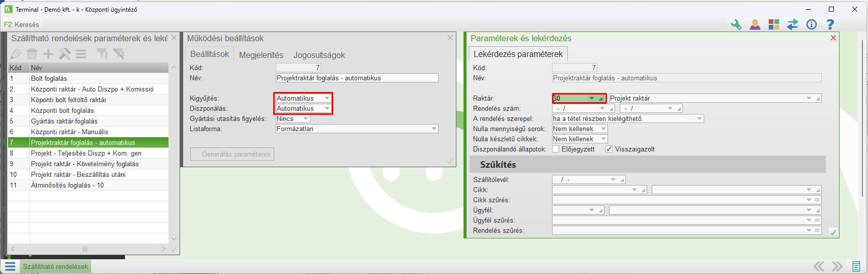Select row Projekt raktár - Követelmény foglalás
The width and height of the screenshot is (868, 274).
tap(88, 164)
